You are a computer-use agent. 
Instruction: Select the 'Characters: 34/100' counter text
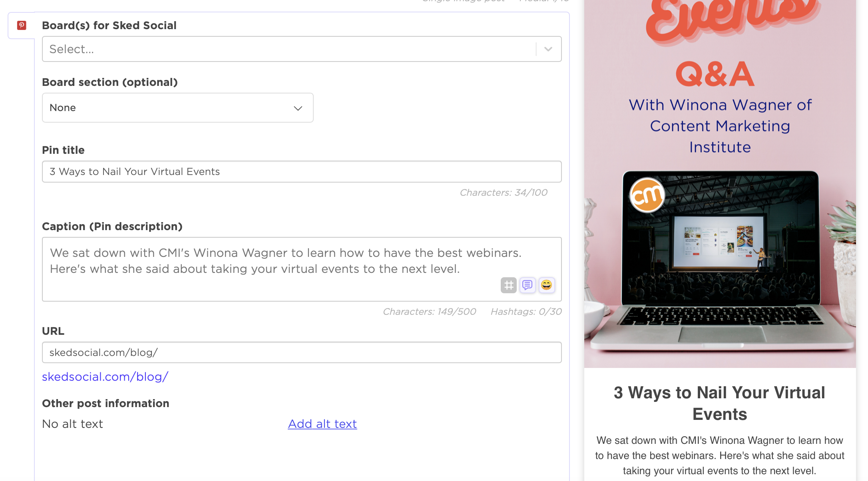point(504,193)
